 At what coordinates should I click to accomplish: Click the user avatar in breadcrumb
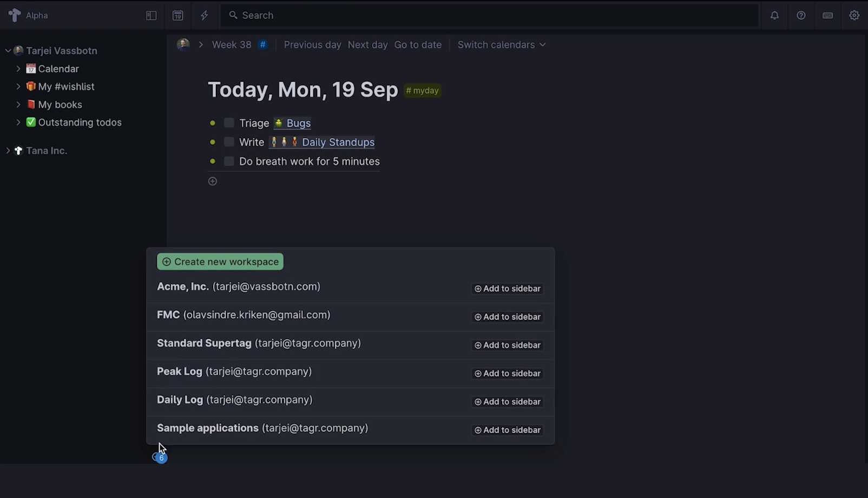[x=183, y=44]
